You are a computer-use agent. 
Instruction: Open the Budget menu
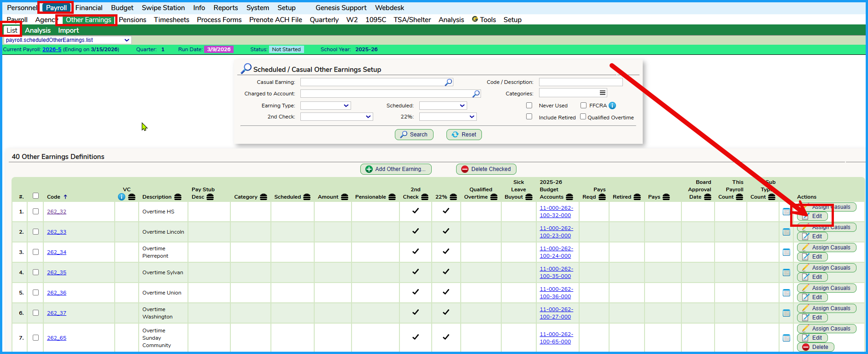tap(122, 8)
